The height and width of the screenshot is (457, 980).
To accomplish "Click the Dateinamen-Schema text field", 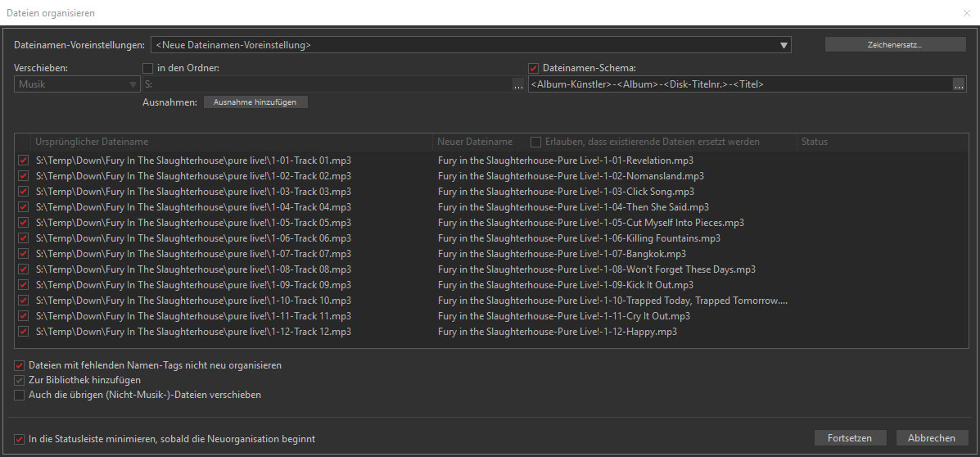I will pyautogui.click(x=740, y=84).
